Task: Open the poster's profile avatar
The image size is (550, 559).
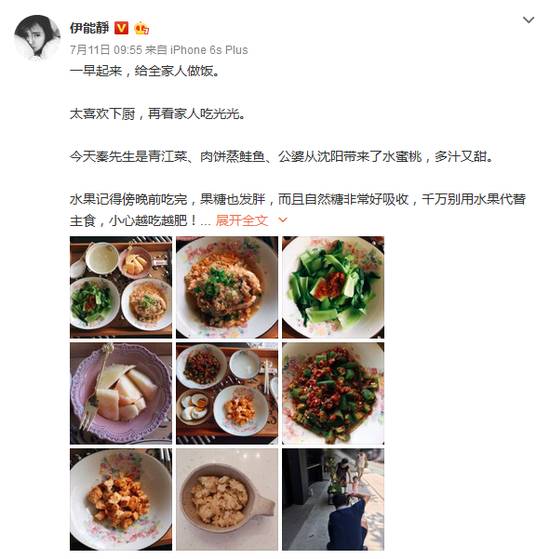Action: coord(37,38)
